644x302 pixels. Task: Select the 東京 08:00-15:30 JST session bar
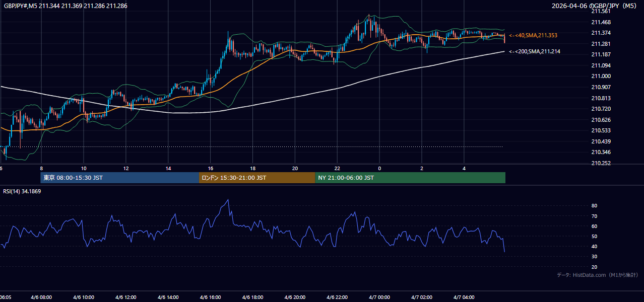coord(120,178)
